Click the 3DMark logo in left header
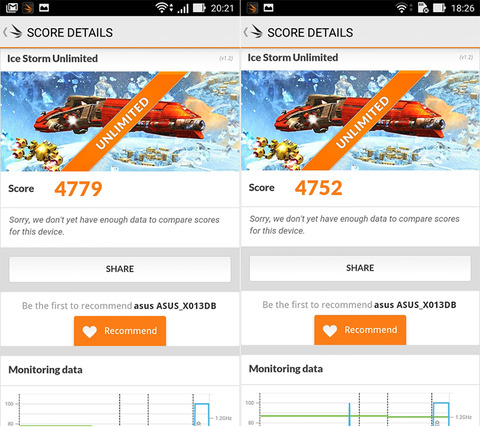 (16, 32)
